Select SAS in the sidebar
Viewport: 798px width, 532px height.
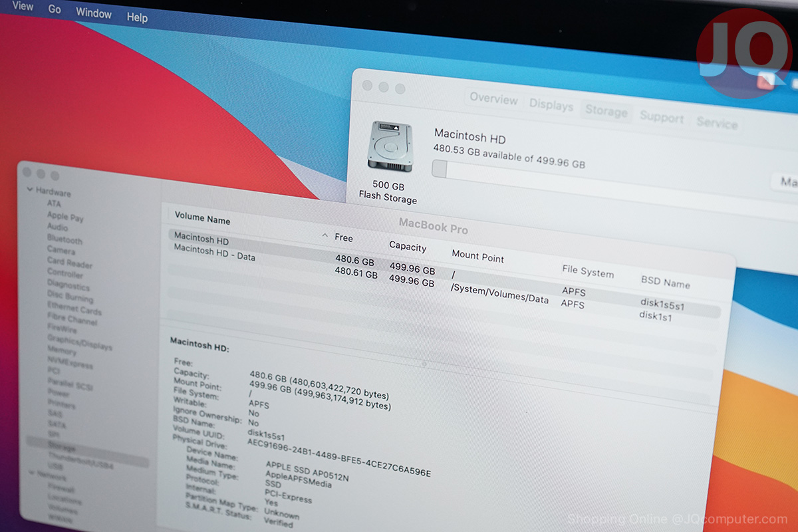[x=55, y=414]
